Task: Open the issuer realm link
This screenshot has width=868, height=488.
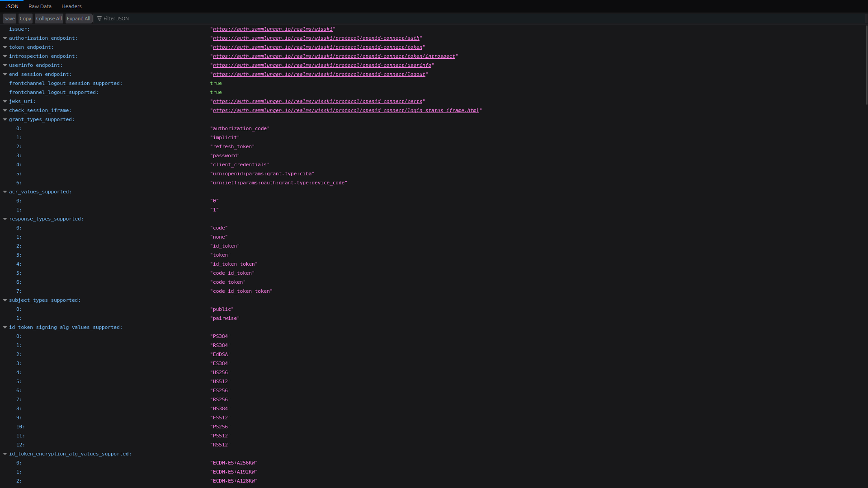Action: 273,29
